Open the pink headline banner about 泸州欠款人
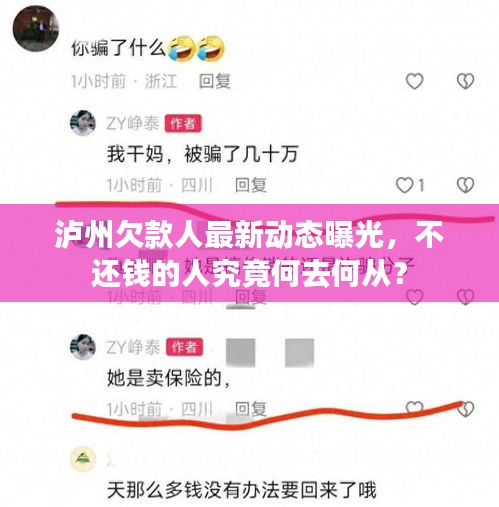This screenshot has height=507, width=499. pos(249,253)
